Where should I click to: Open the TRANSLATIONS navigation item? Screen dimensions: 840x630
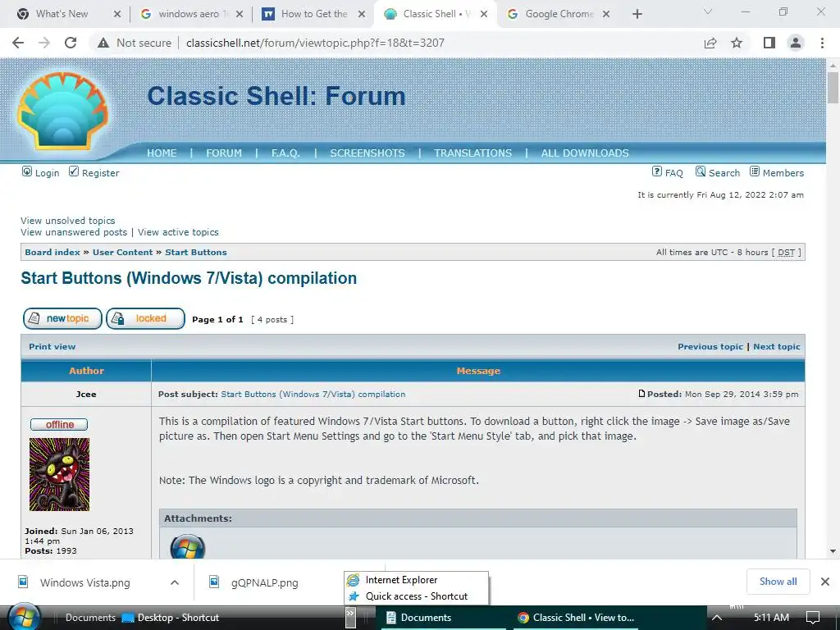tap(473, 153)
